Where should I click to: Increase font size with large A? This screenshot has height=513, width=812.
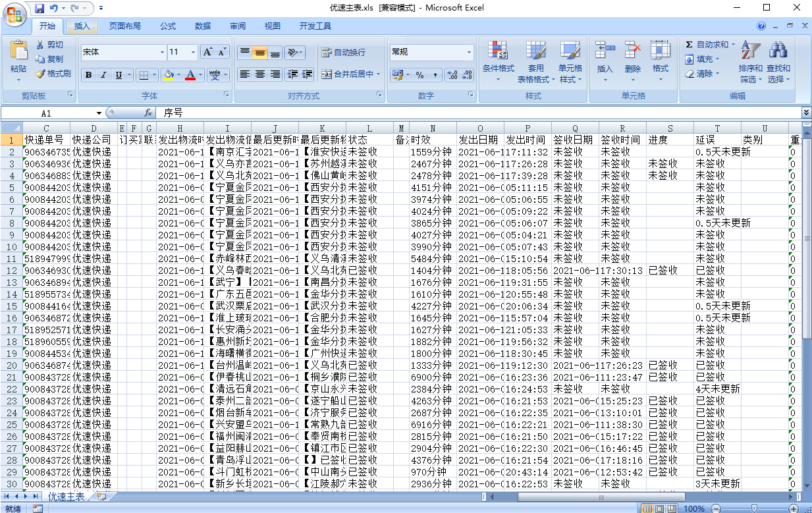(x=207, y=52)
